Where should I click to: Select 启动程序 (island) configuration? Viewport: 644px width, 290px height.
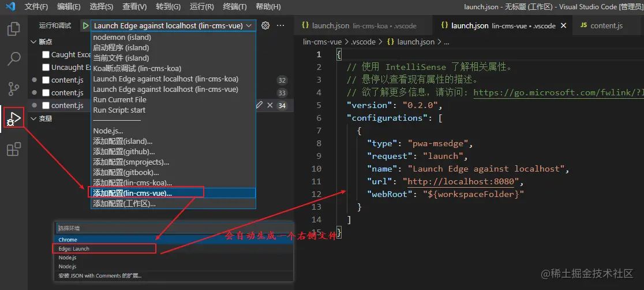[173, 48]
